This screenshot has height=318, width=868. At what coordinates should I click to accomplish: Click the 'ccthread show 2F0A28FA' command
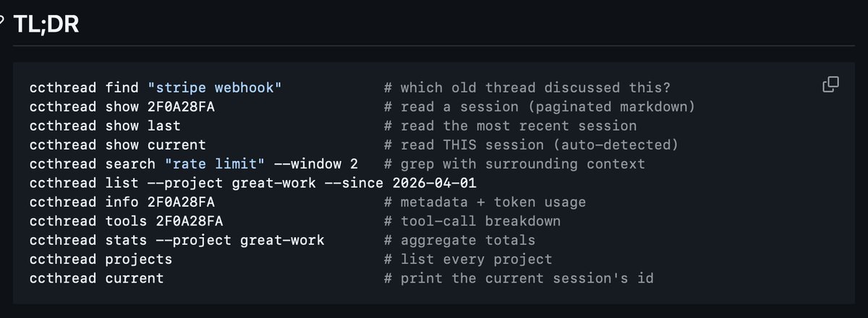click(122, 107)
